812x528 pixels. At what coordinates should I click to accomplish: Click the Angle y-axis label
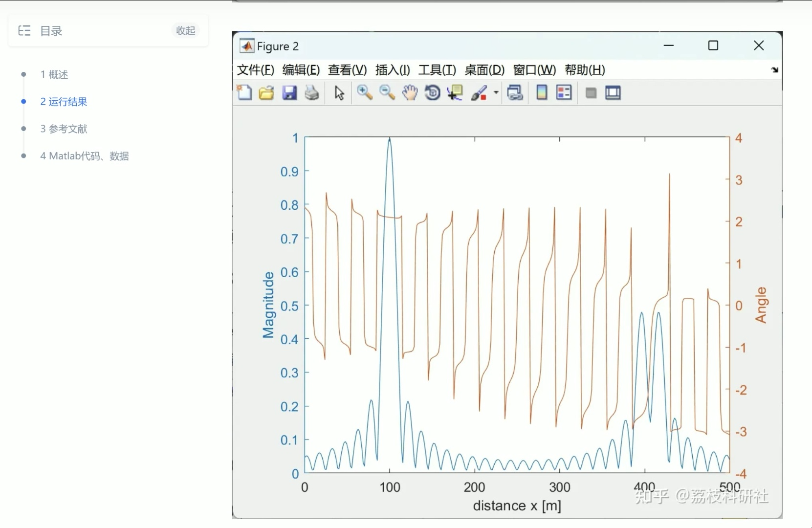761,305
